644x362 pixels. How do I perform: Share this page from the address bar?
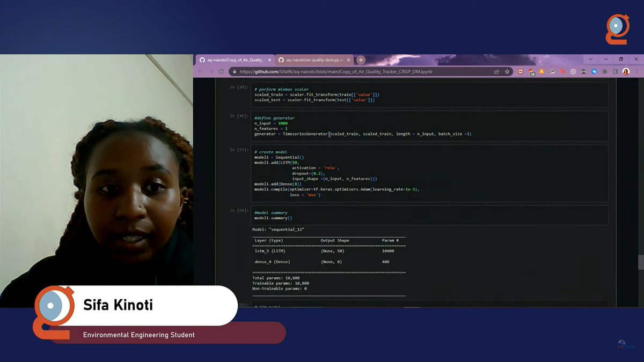pos(496,71)
